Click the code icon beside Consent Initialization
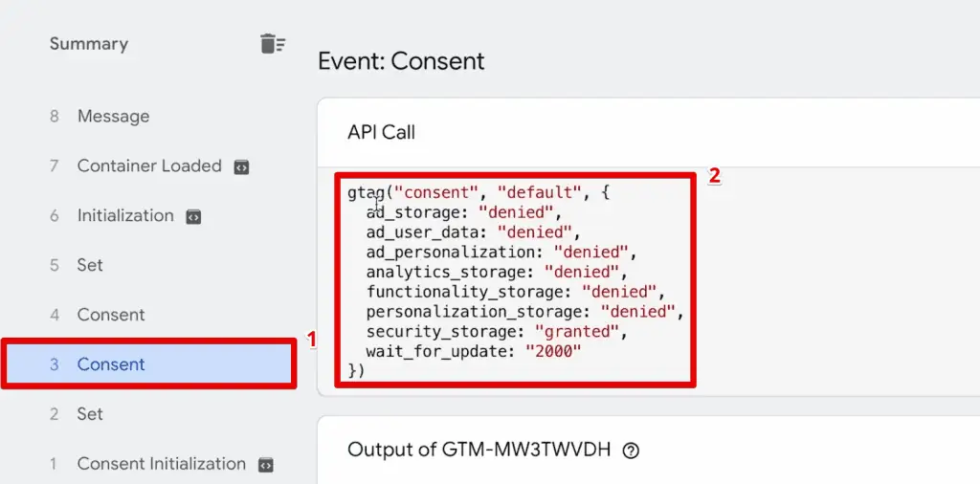980x484 pixels. [266, 465]
